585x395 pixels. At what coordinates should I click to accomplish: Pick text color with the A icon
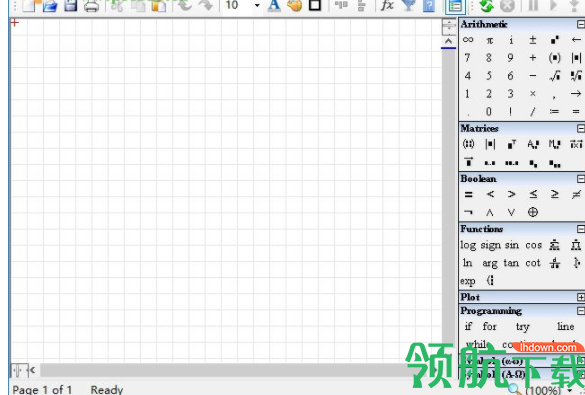click(x=274, y=6)
